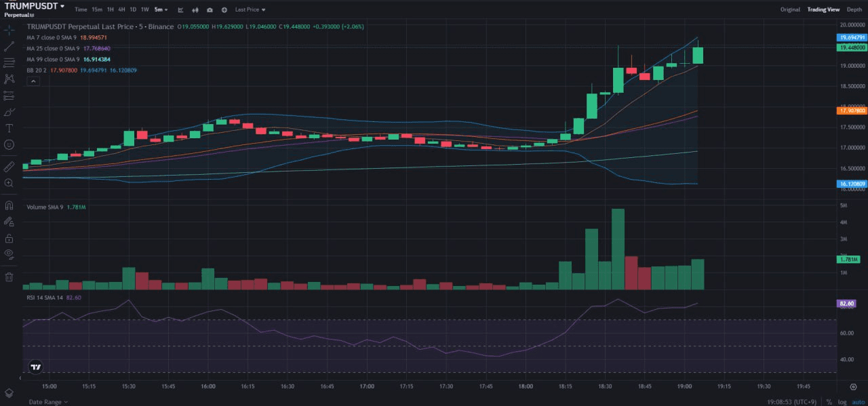Click the tallest green volume bar

pyautogui.click(x=618, y=249)
